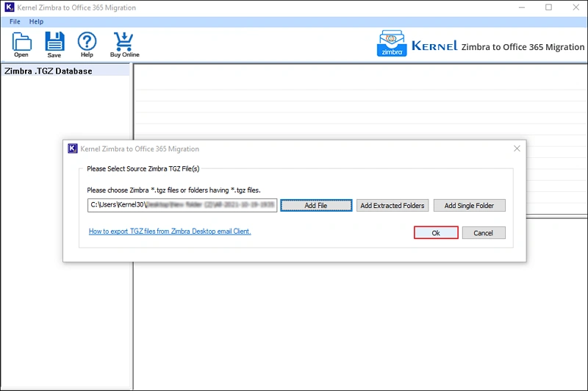Maximize the main application window

click(548, 7)
